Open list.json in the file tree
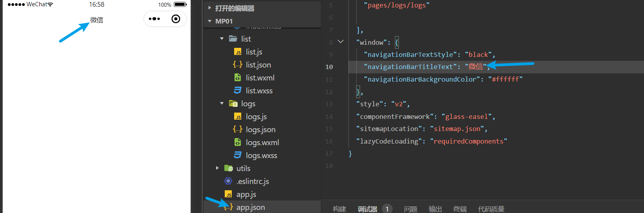Image resolution: width=644 pixels, height=213 pixels. pos(258,65)
